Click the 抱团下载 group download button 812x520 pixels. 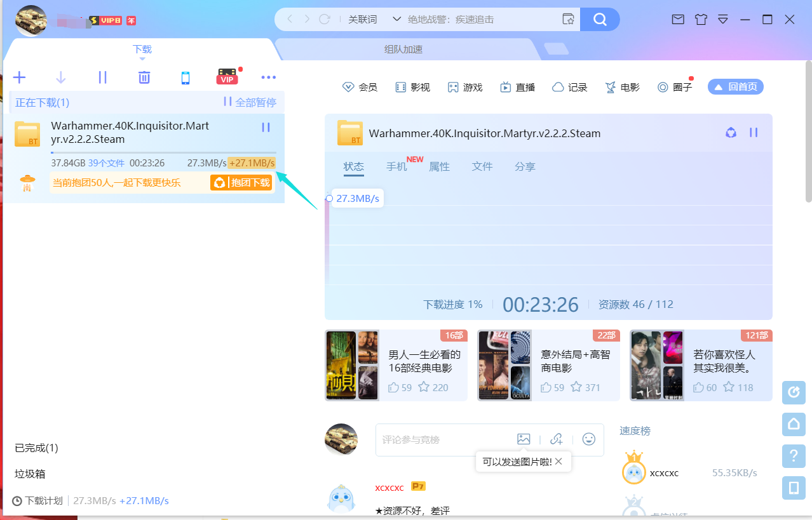coord(241,182)
